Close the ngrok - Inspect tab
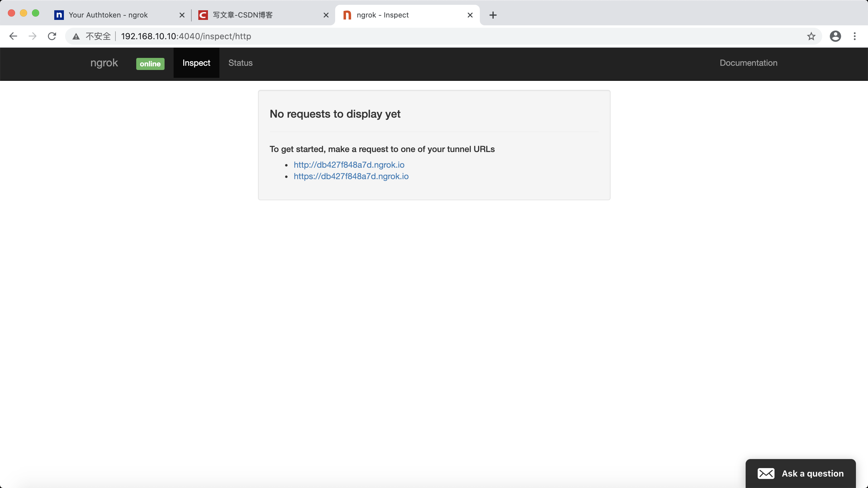Screen dimensions: 868x488 pos(470,15)
